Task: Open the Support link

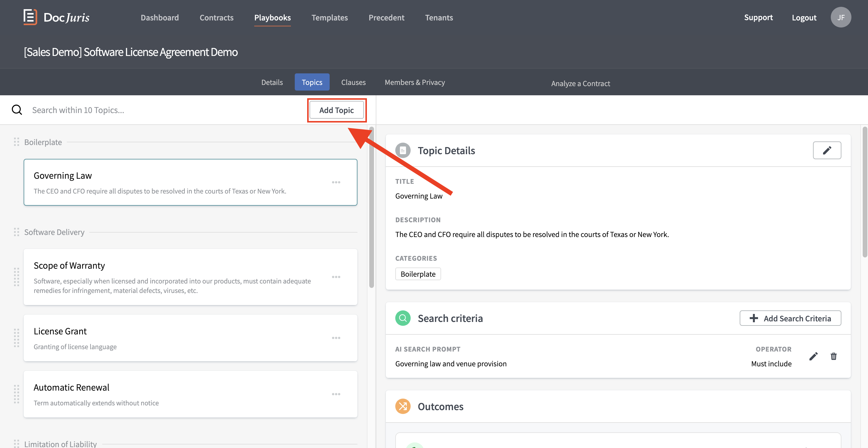Action: coord(758,17)
